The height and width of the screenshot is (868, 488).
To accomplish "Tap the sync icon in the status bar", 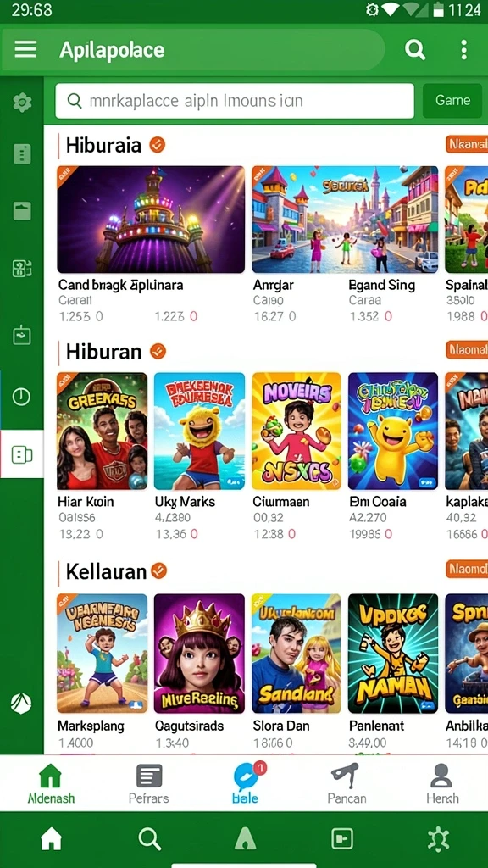I will click(x=371, y=10).
